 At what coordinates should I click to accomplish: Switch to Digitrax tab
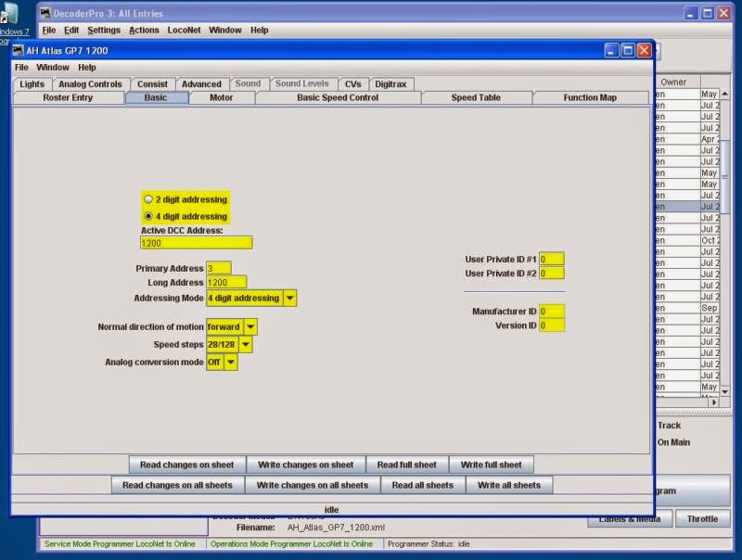pyautogui.click(x=390, y=84)
